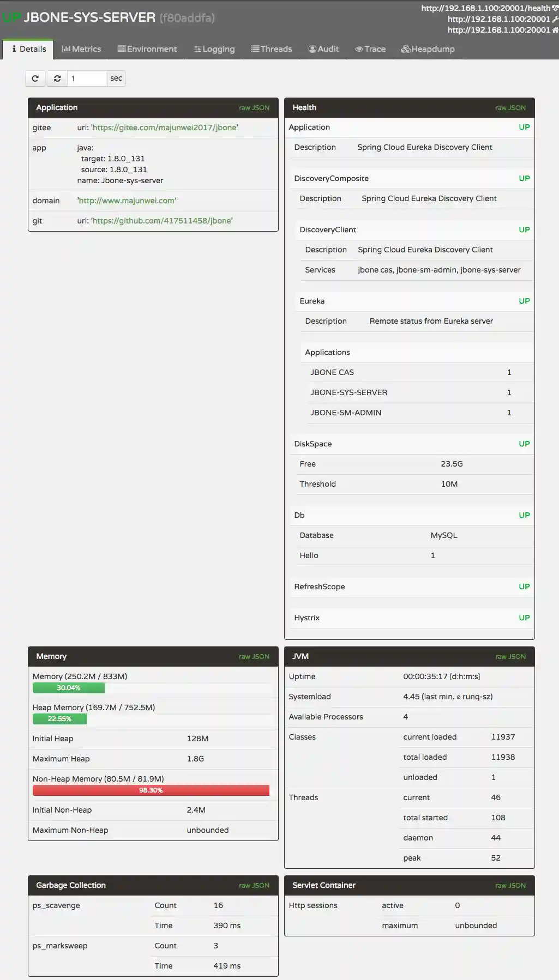The width and height of the screenshot is (559, 980).
Task: Click the wrench icon beside management URL
Action: pos(555,19)
